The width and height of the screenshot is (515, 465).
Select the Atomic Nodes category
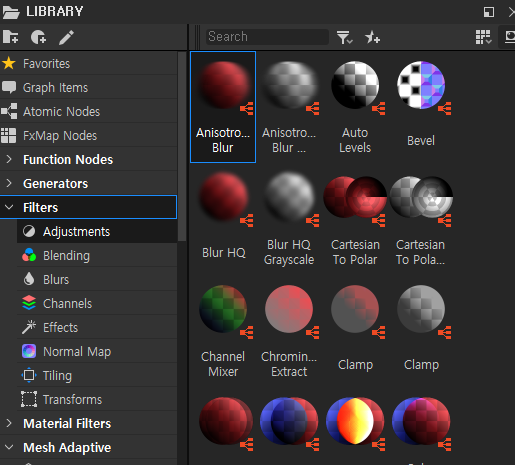[88, 111]
